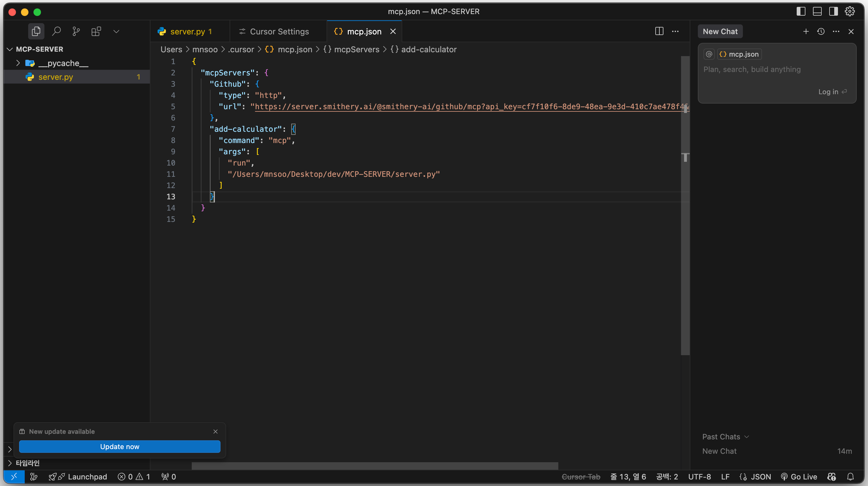Show chat history clock icon

(821, 31)
